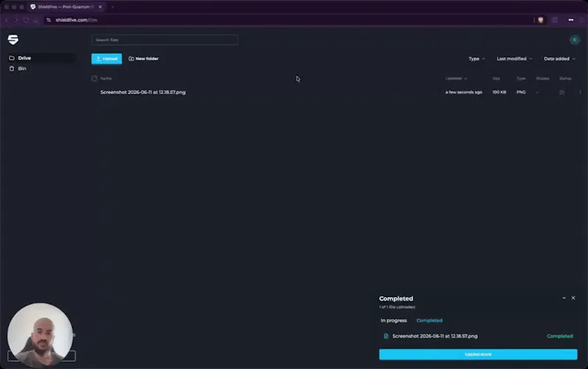The image size is (588, 369).
Task: Click the Status column header
Action: (565, 79)
